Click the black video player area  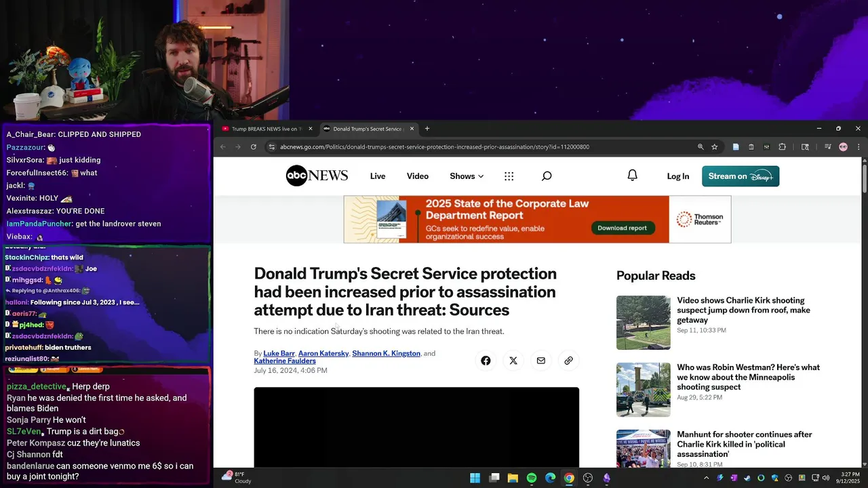coord(416,428)
